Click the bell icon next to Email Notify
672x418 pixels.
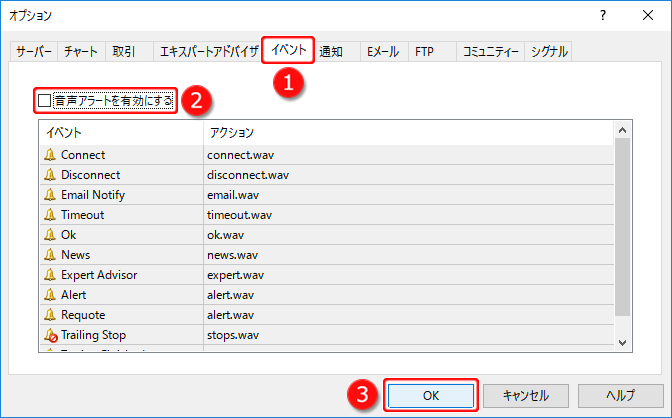click(50, 195)
